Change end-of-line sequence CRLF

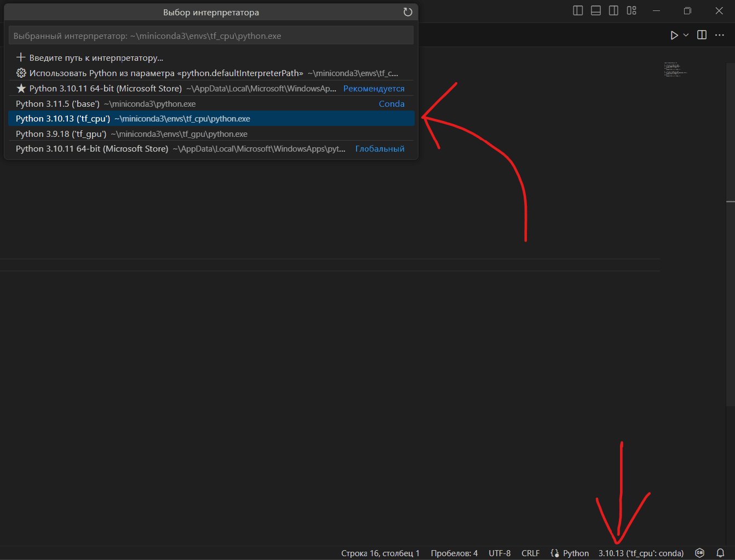click(530, 553)
